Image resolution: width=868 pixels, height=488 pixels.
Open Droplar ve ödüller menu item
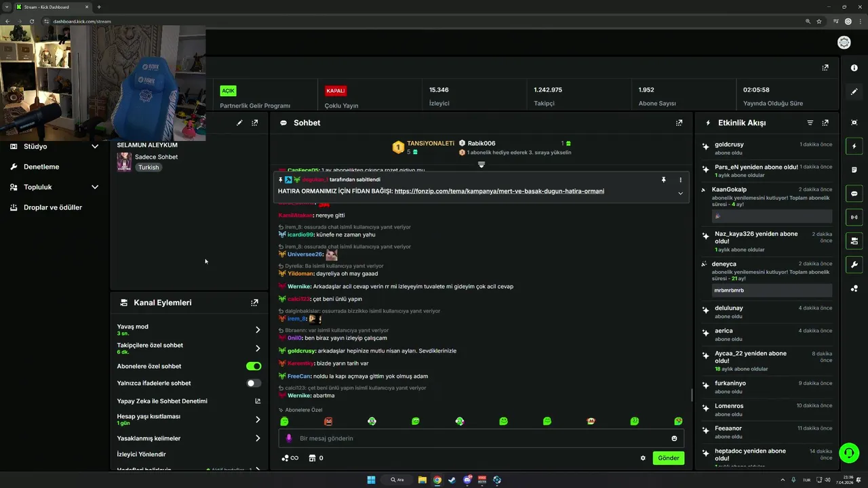click(54, 207)
